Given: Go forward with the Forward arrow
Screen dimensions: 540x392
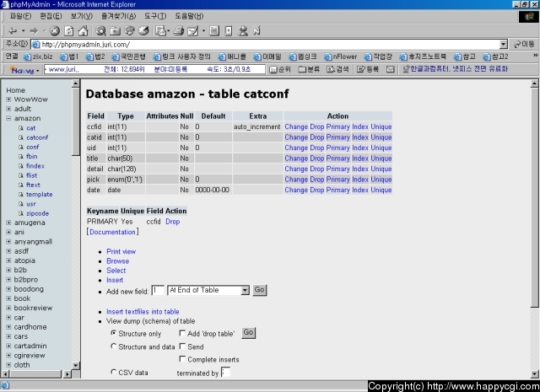Looking at the screenshot, I should (34, 31).
